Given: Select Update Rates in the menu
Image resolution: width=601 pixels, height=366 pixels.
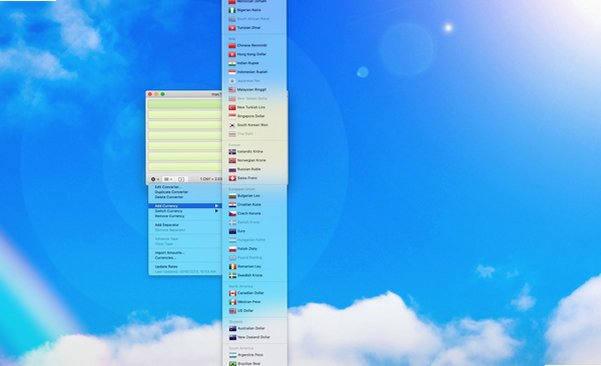Looking at the screenshot, I should pos(166,266).
